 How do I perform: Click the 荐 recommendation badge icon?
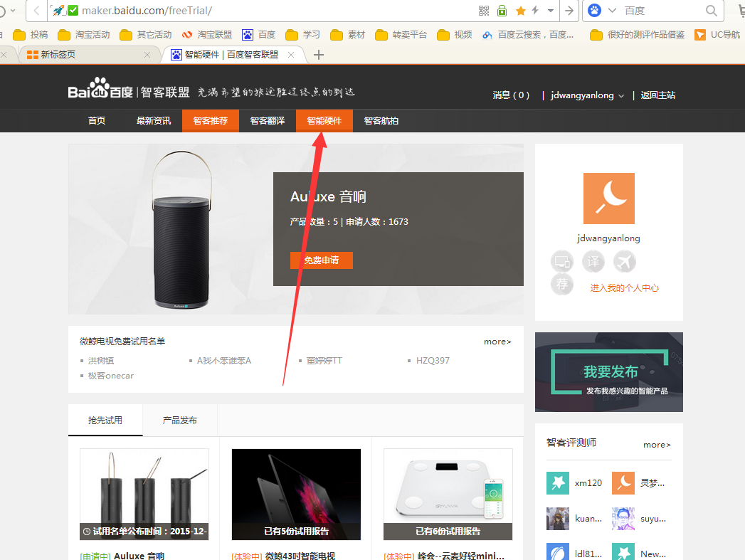tap(562, 284)
